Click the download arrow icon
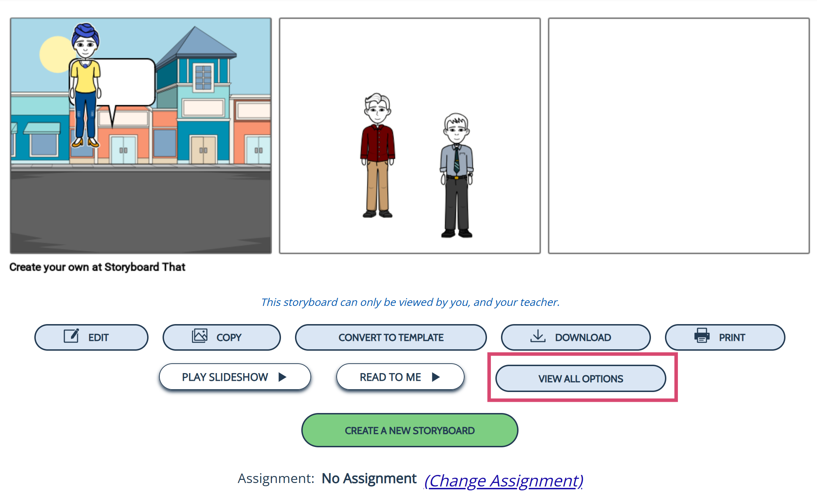This screenshot has width=817, height=504. (x=538, y=336)
